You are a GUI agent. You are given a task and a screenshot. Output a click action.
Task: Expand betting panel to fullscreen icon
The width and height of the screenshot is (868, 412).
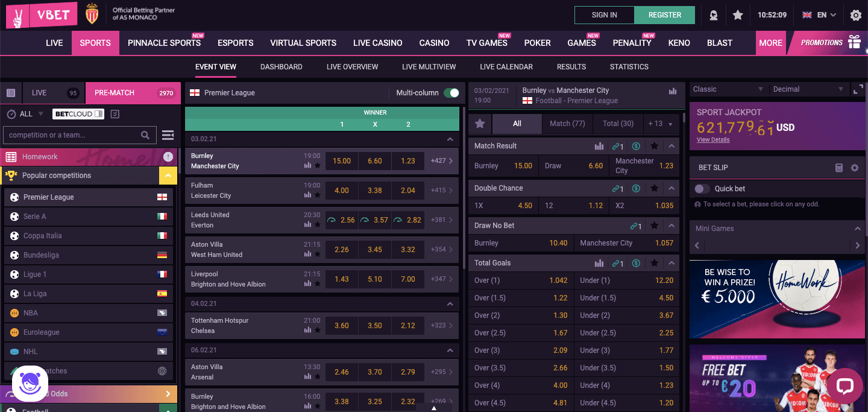tap(858, 89)
